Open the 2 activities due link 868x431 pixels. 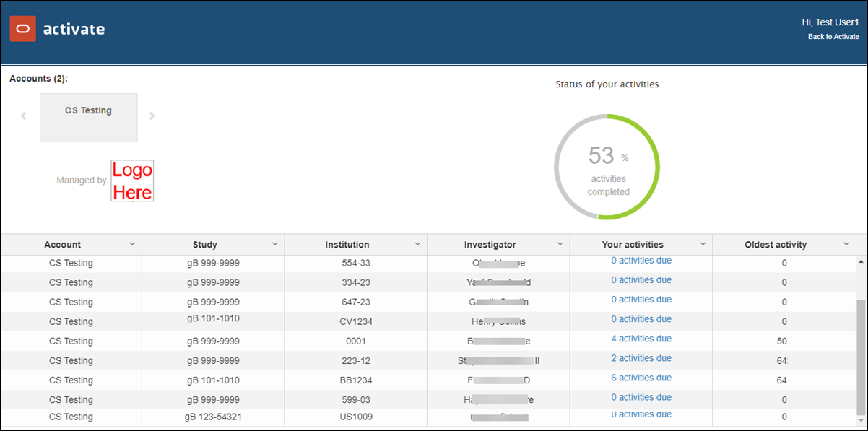(x=641, y=357)
